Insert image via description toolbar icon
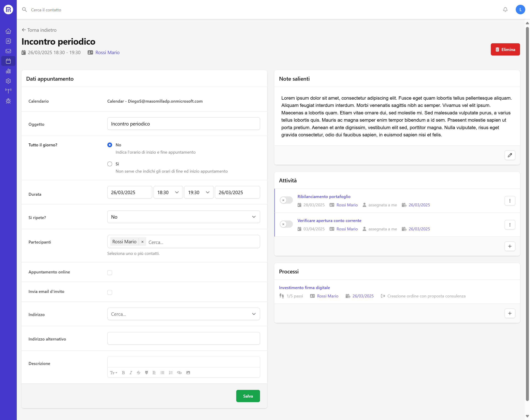The width and height of the screenshot is (530, 420). pyautogui.click(x=188, y=373)
